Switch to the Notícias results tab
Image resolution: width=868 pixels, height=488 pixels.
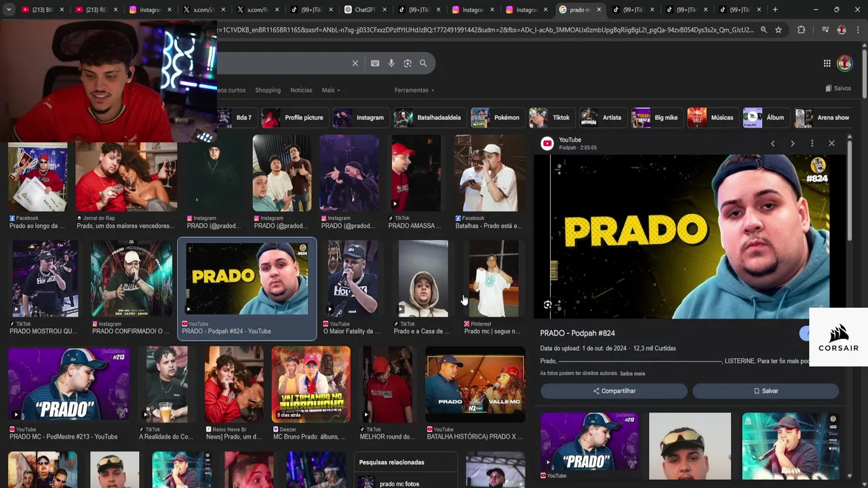(x=301, y=90)
